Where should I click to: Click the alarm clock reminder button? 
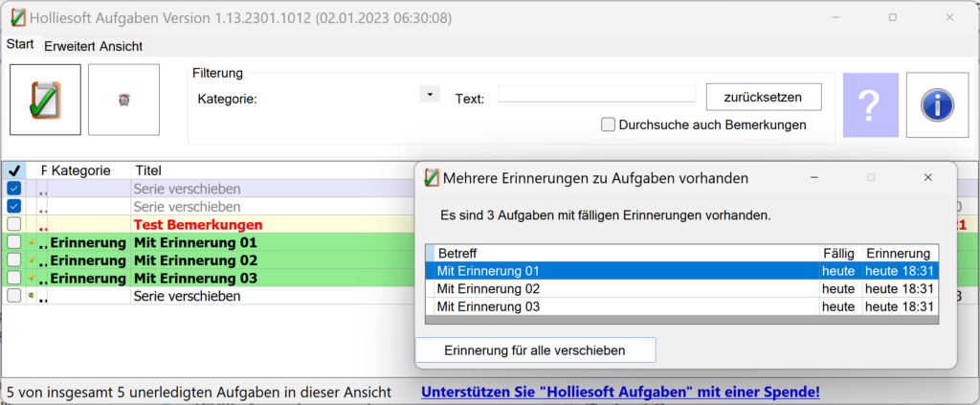click(123, 100)
